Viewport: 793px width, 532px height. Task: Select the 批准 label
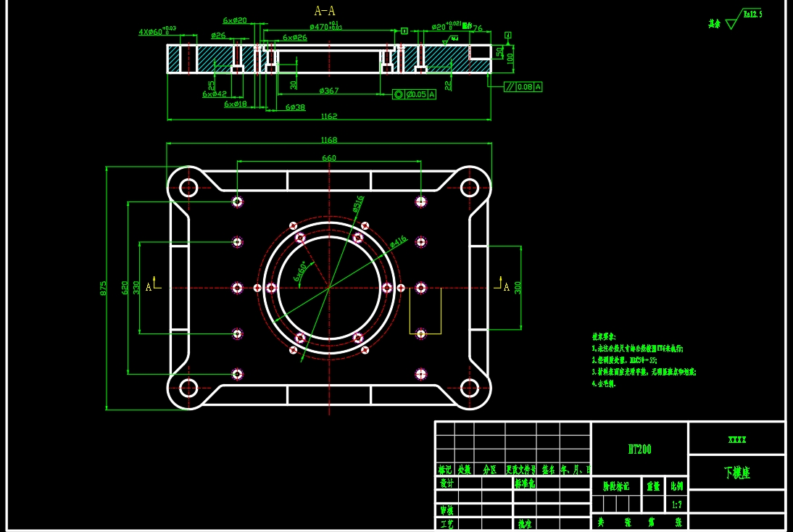pyautogui.click(x=525, y=524)
